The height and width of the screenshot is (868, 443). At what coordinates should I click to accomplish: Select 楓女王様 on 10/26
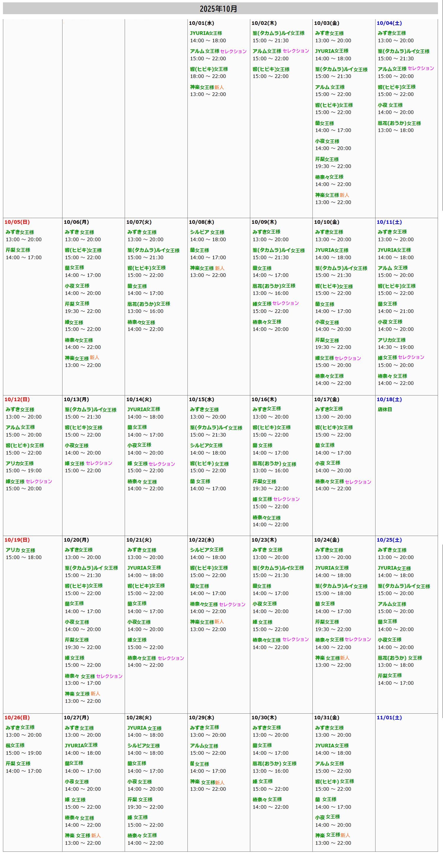point(15,745)
